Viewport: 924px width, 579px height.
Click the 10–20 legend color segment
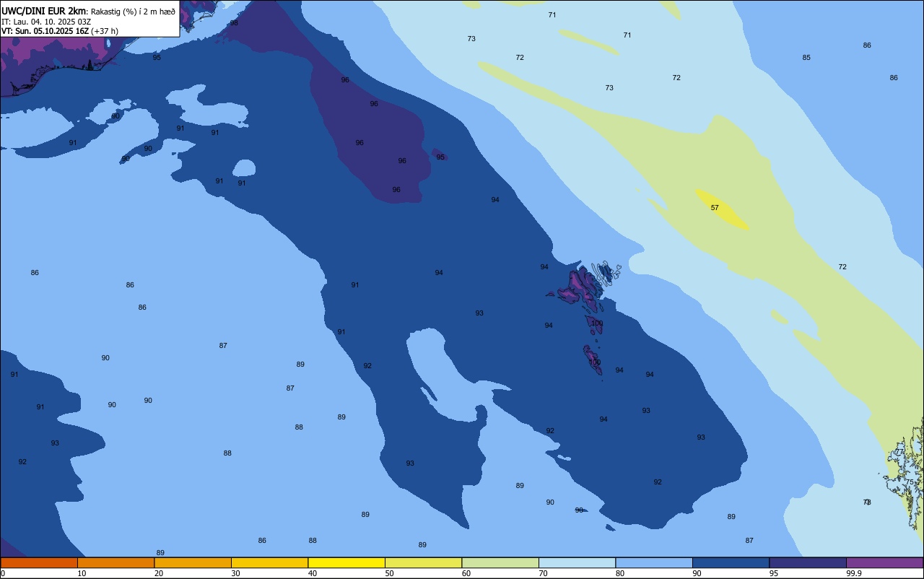[115, 562]
